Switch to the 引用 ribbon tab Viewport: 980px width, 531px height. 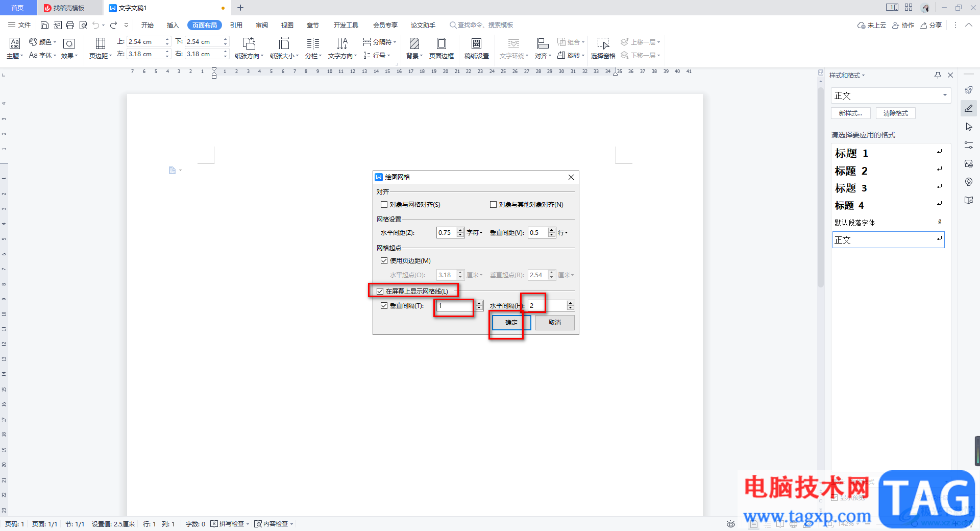[x=236, y=25]
